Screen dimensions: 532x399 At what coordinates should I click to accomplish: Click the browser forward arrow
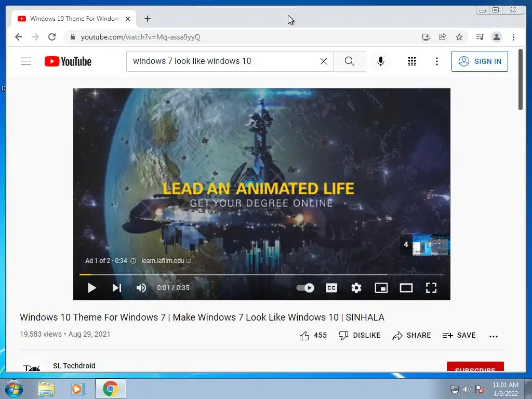35,37
